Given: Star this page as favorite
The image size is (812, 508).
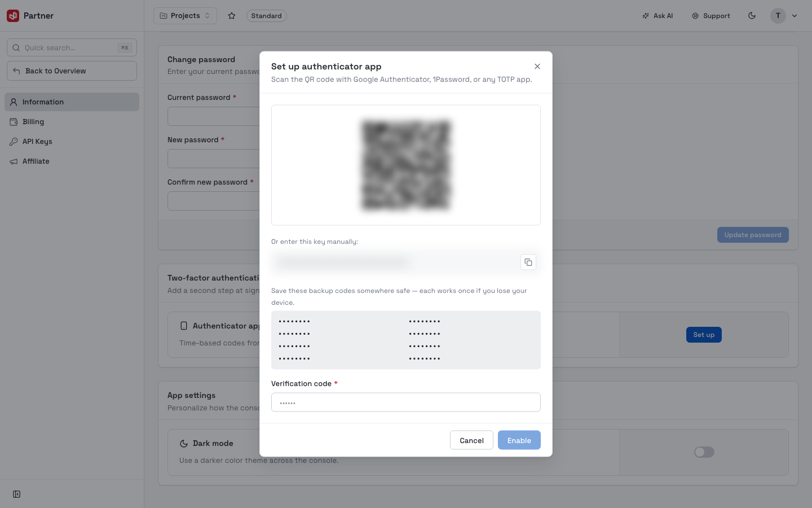Looking at the screenshot, I should coord(232,16).
